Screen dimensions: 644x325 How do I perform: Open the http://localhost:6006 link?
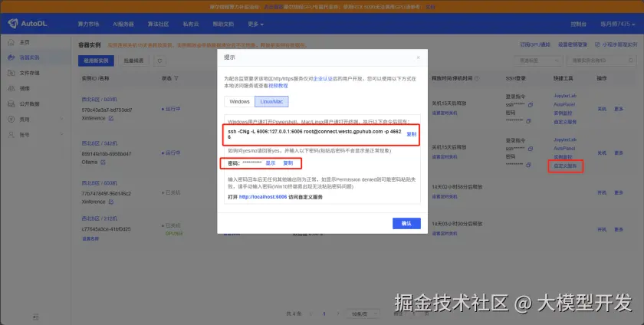pyautogui.click(x=263, y=197)
